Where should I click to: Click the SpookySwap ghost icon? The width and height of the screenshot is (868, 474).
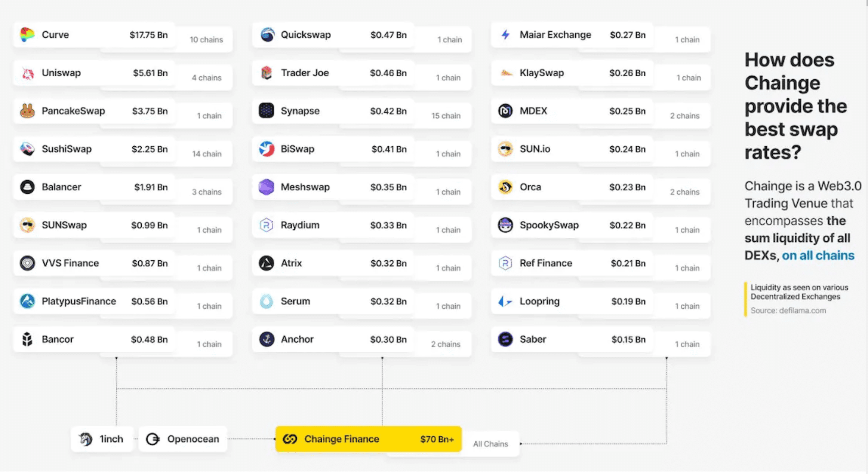pos(505,225)
